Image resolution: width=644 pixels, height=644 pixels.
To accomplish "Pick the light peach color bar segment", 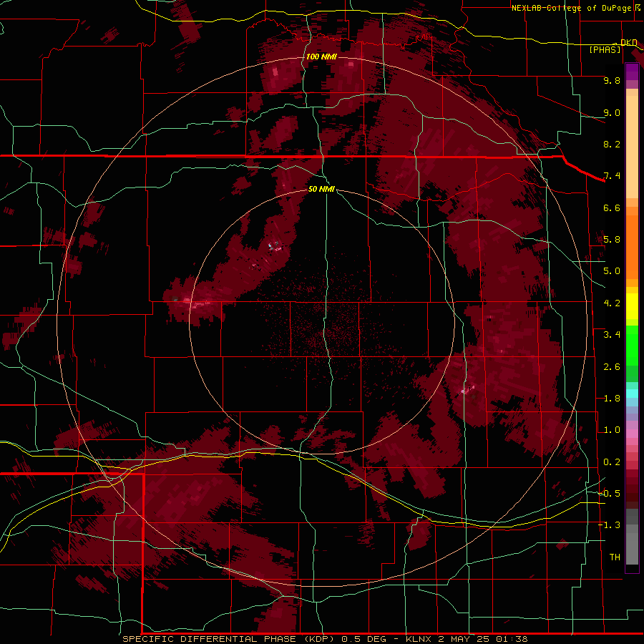I will pyautogui.click(x=632, y=147).
